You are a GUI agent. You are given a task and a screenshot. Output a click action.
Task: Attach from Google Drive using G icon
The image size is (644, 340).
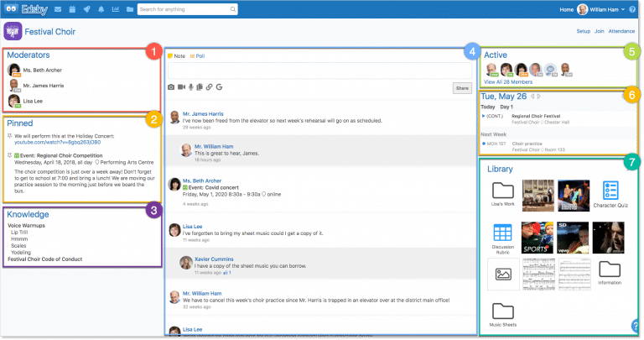click(218, 86)
